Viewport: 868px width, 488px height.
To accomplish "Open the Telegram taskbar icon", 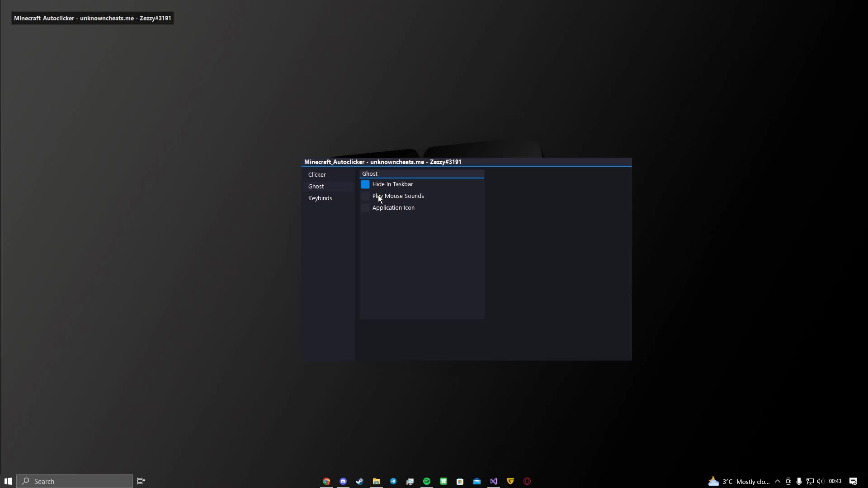I will (x=393, y=481).
